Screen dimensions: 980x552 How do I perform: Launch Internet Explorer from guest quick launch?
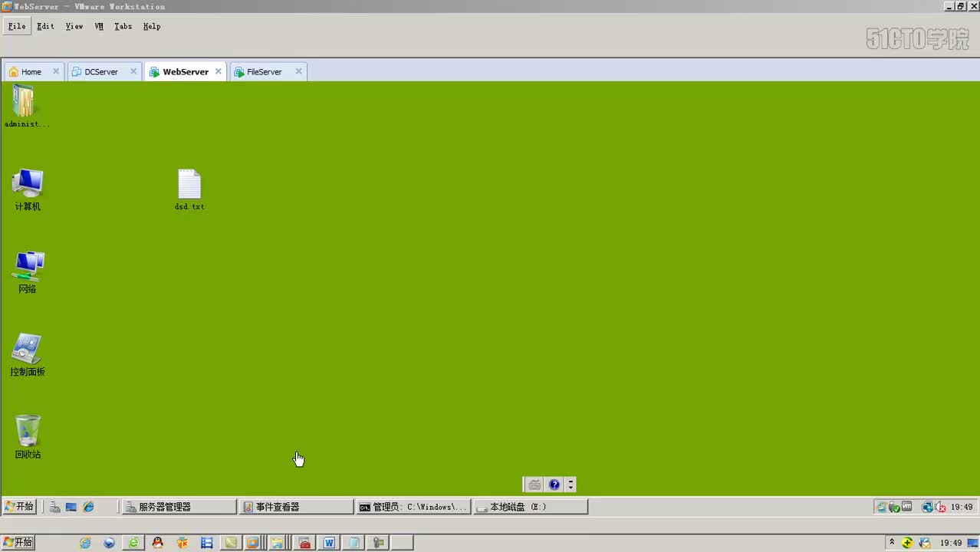point(89,507)
